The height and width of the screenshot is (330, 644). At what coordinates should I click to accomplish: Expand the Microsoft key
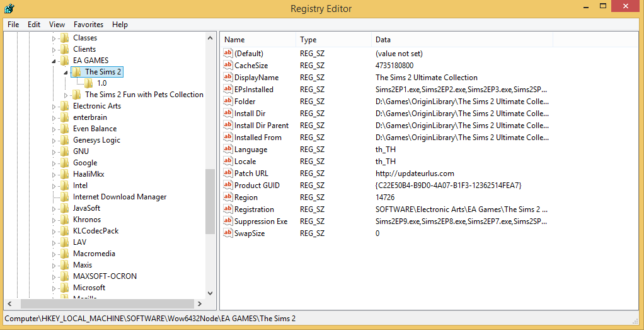(54, 288)
